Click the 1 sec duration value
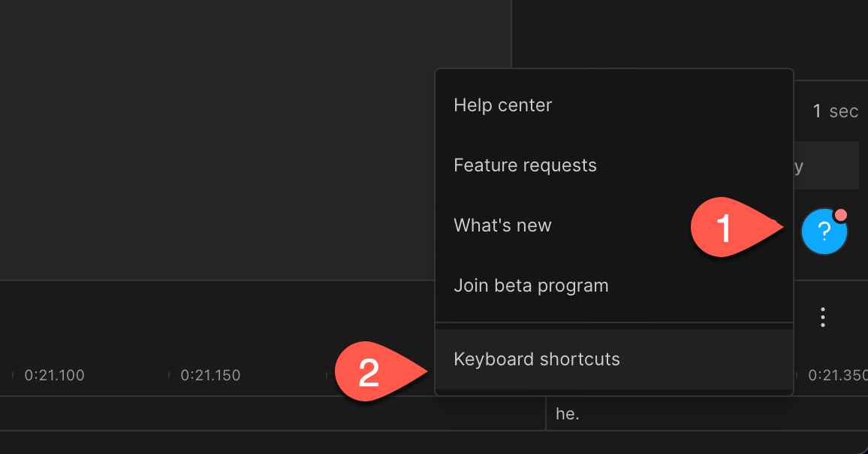The image size is (868, 454). tap(836, 111)
